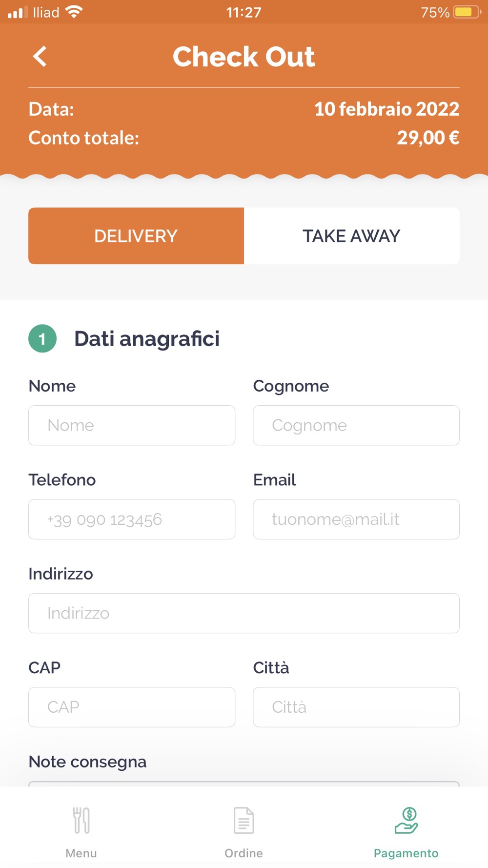Screen dimensions: 488x868
Task: Focus the Città input field
Action: pos(356,707)
